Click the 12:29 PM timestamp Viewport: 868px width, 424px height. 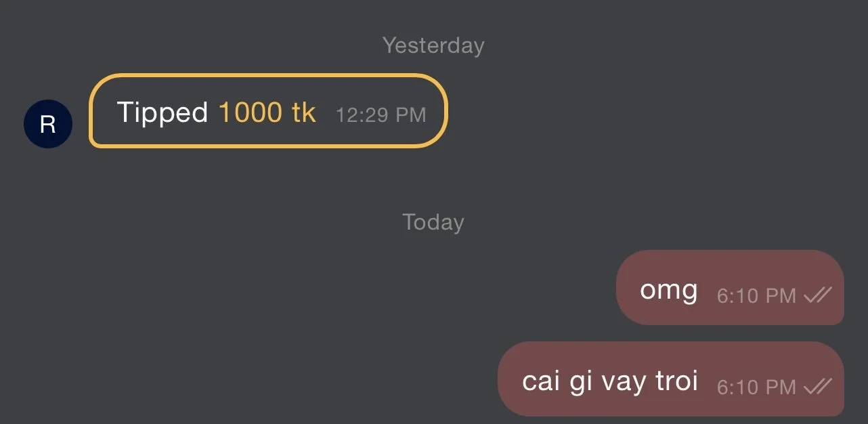coord(381,115)
